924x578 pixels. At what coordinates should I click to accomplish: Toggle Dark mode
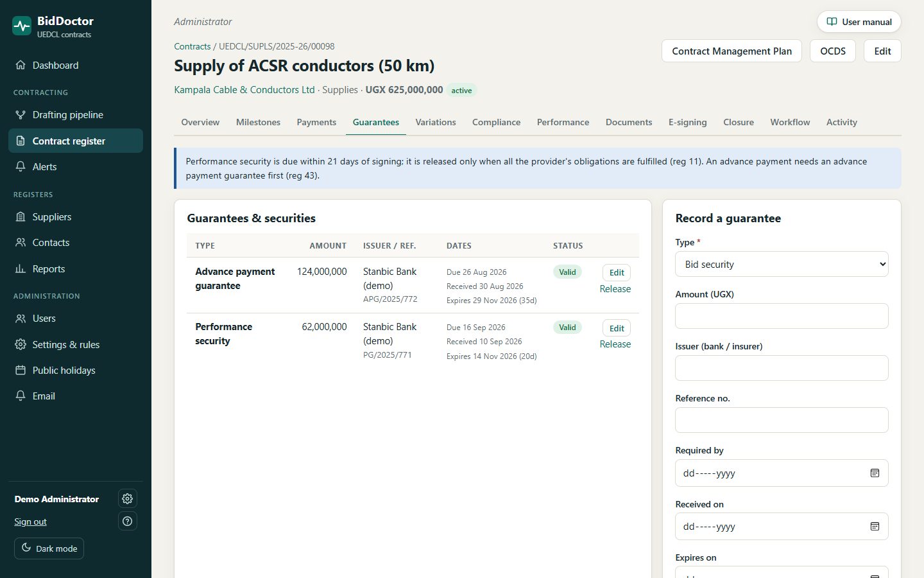[x=49, y=548]
